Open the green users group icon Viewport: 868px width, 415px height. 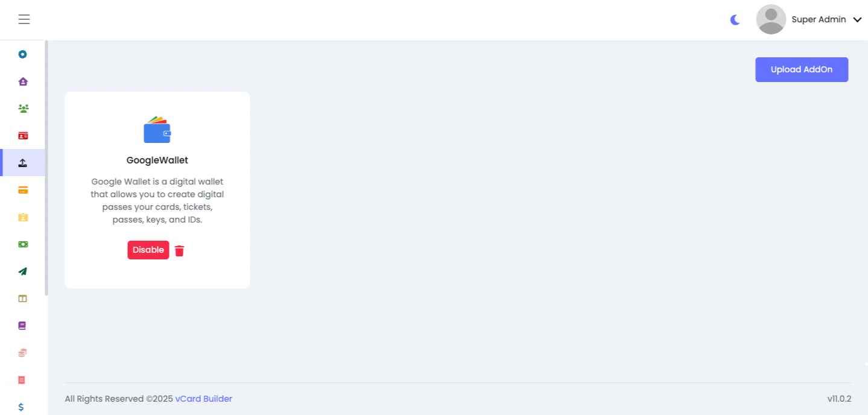(x=23, y=109)
